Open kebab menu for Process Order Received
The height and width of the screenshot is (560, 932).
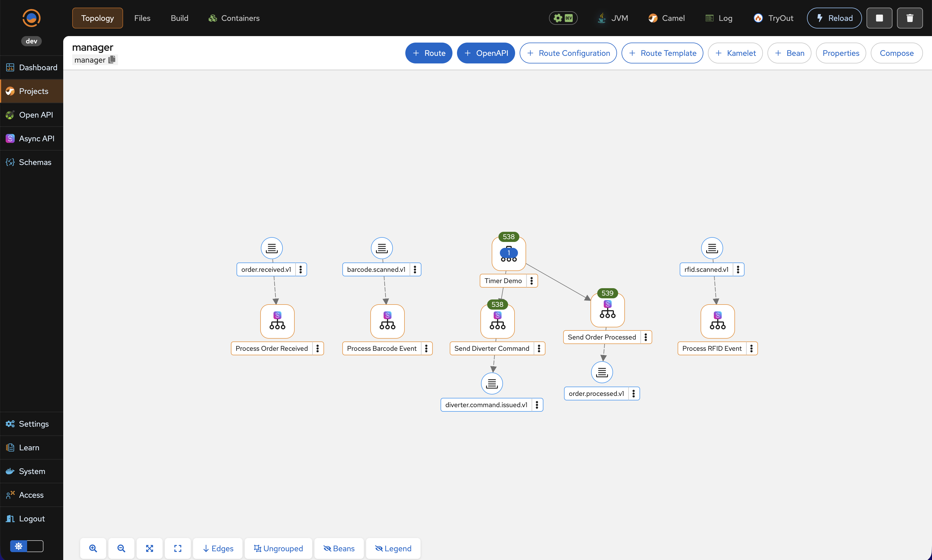tap(318, 348)
